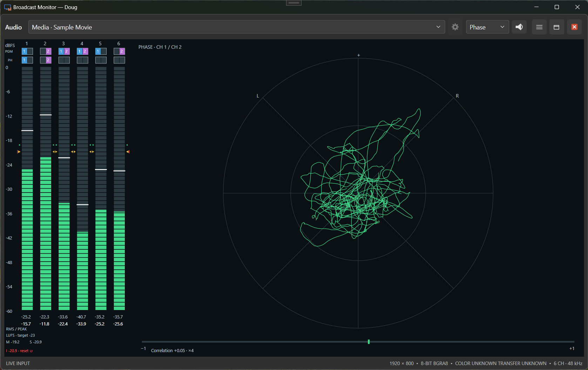Open audio settings gear icon
The height and width of the screenshot is (370, 588).
[455, 27]
